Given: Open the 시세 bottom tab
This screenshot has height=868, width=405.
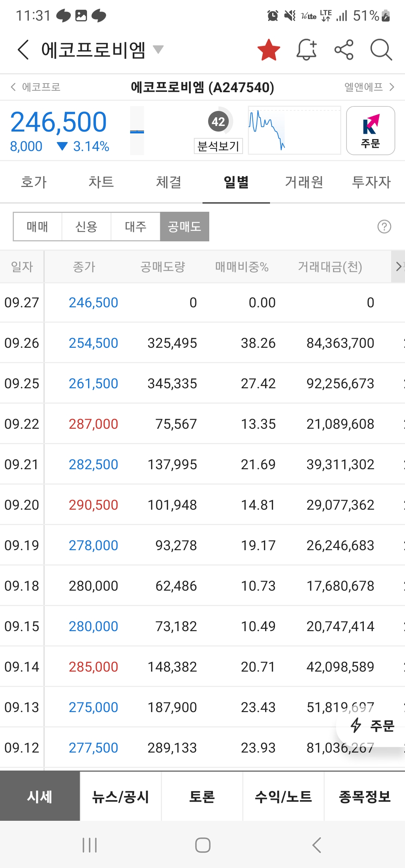Looking at the screenshot, I should pos(40,796).
